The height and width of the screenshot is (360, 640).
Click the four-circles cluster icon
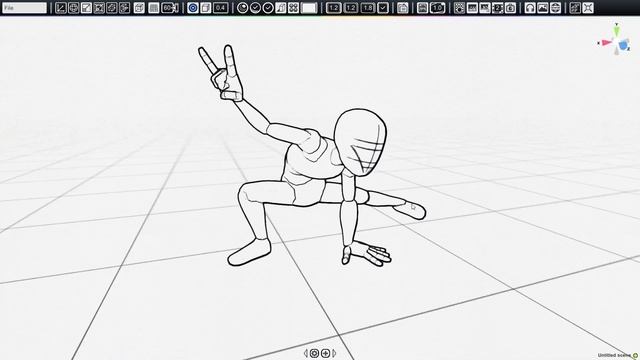293,8
